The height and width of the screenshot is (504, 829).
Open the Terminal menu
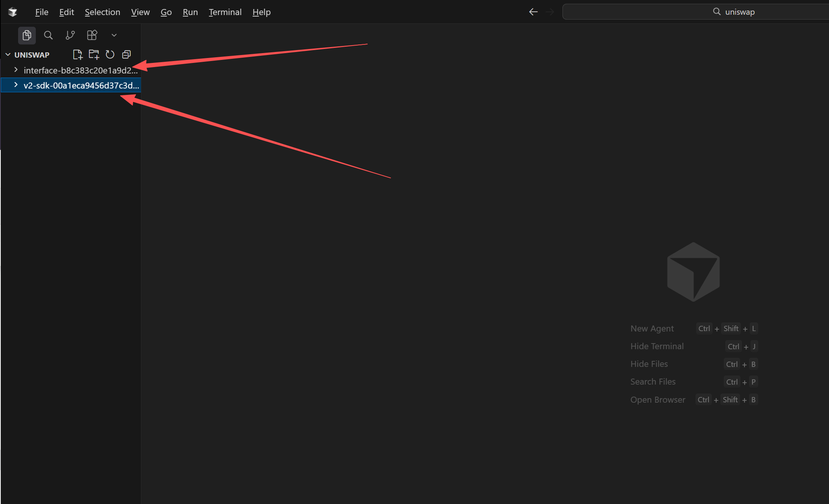point(225,12)
